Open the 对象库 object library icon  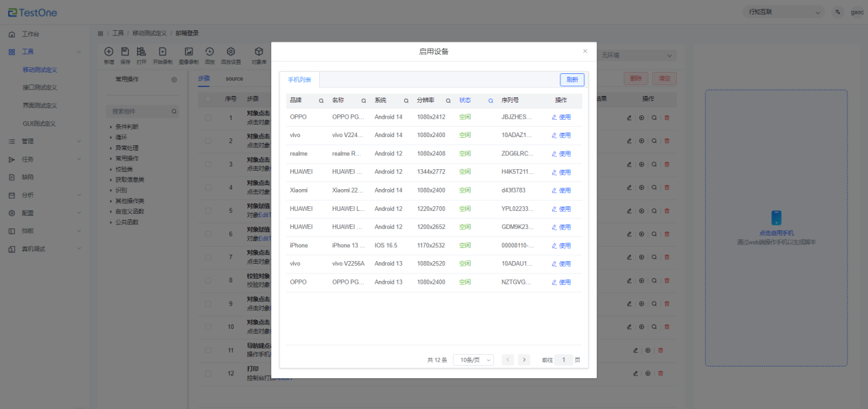pyautogui.click(x=259, y=51)
